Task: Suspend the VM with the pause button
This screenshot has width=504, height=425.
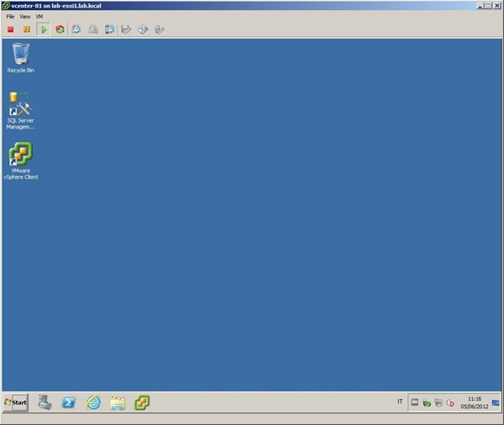Action: click(x=27, y=29)
